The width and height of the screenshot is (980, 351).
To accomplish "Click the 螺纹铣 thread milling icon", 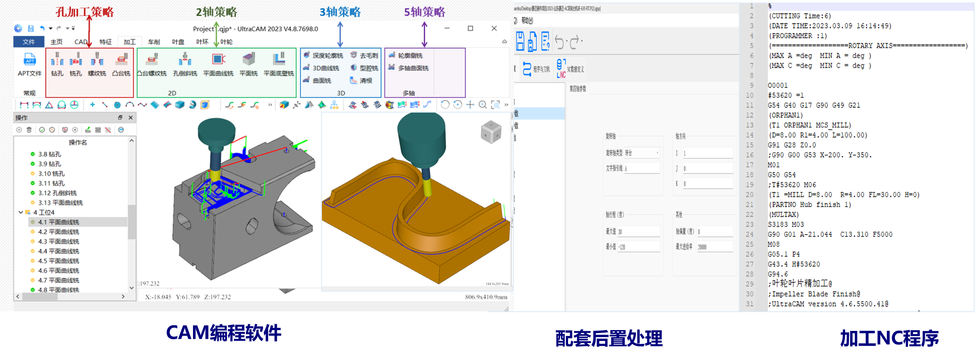I will pyautogui.click(x=97, y=64).
